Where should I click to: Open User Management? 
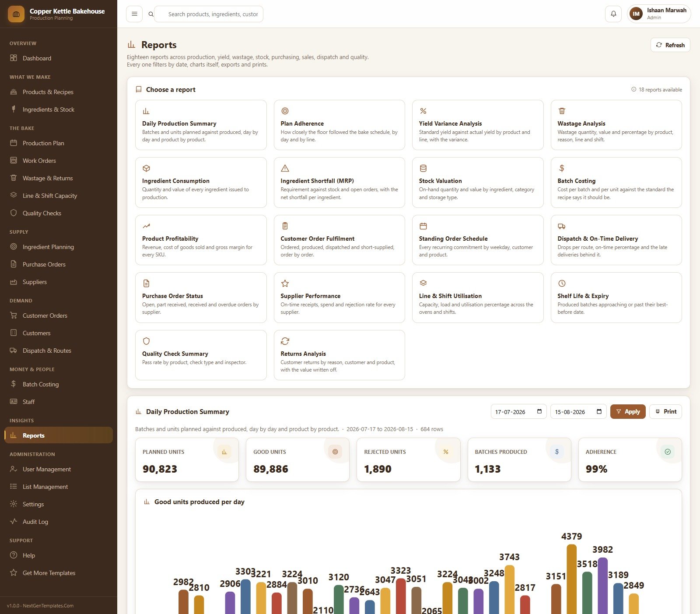point(59,469)
